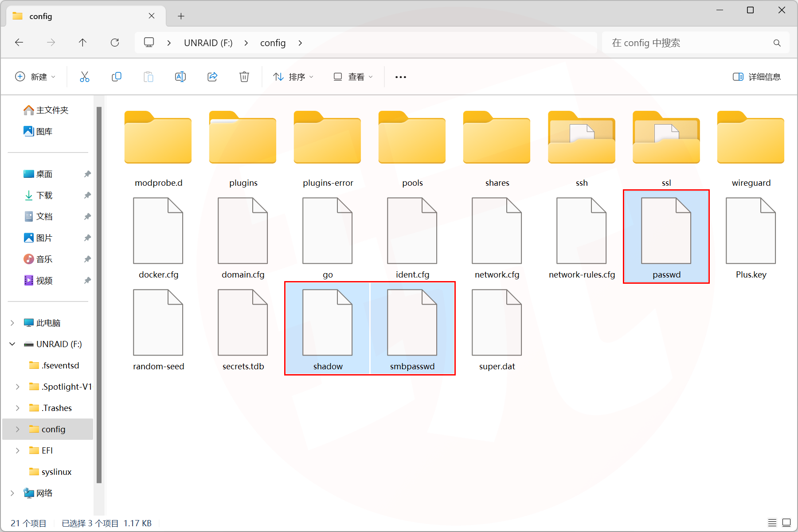This screenshot has height=532, width=798.
Task: Open Desktop (桌面) in sidebar
Action: coord(39,174)
